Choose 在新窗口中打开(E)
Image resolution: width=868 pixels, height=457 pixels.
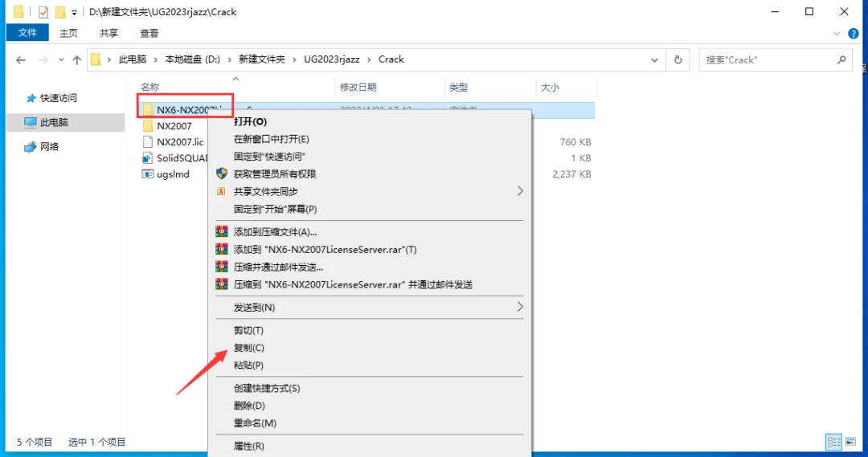(x=369, y=140)
